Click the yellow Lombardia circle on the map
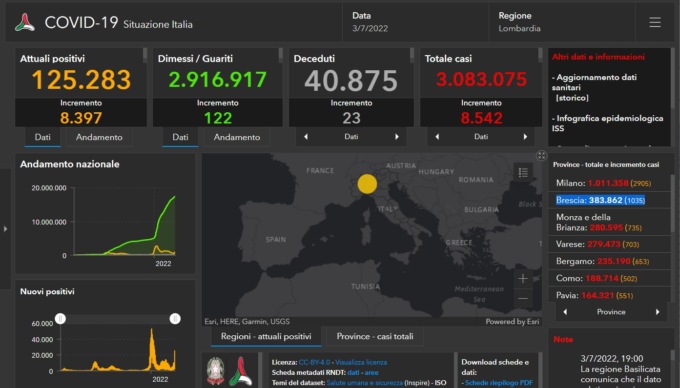Viewport: 680px width, 388px height. [x=367, y=184]
